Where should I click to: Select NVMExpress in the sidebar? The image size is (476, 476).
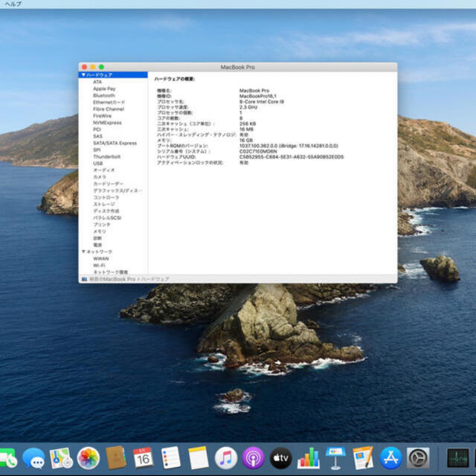(107, 123)
